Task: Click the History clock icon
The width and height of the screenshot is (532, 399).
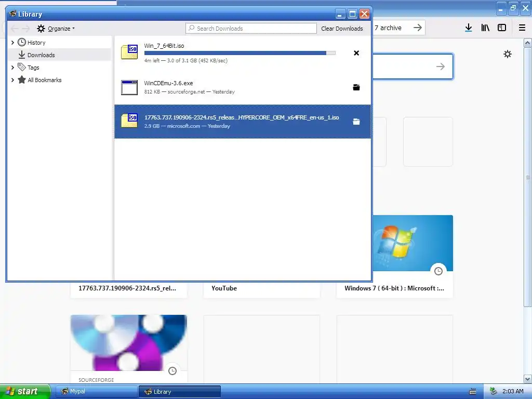Action: tap(22, 42)
